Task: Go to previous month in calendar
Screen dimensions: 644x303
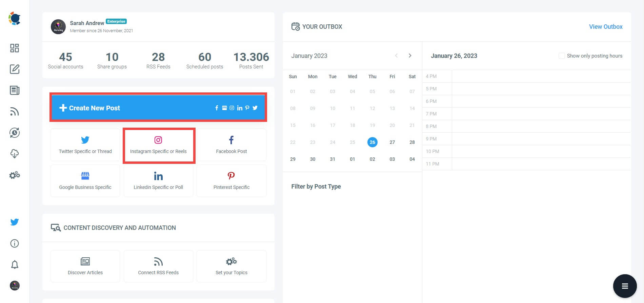Action: point(396,56)
